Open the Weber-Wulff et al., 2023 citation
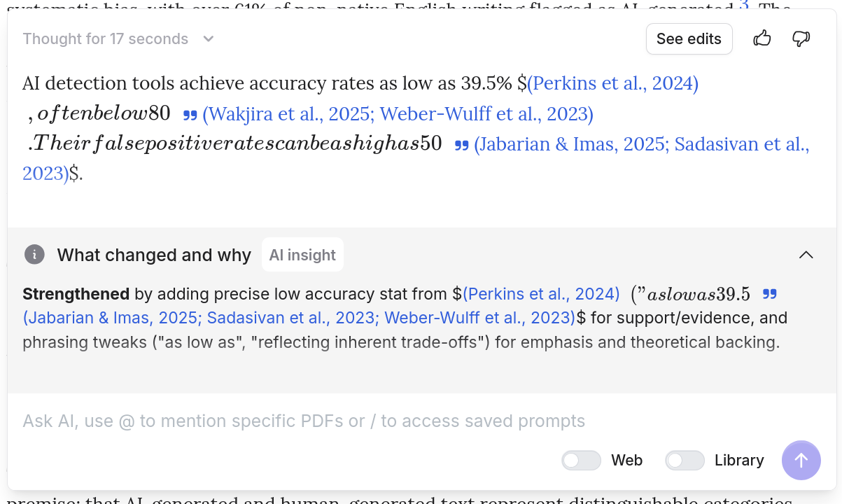 tap(511, 114)
